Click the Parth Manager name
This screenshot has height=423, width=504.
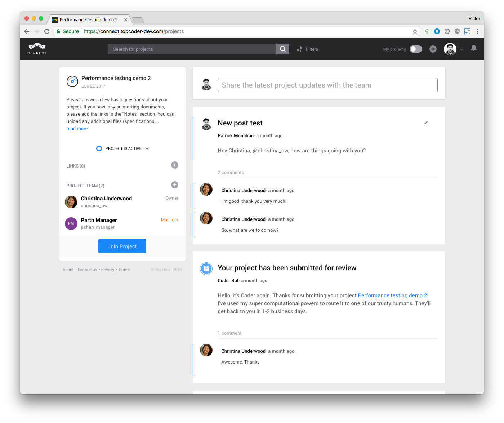pyautogui.click(x=99, y=220)
